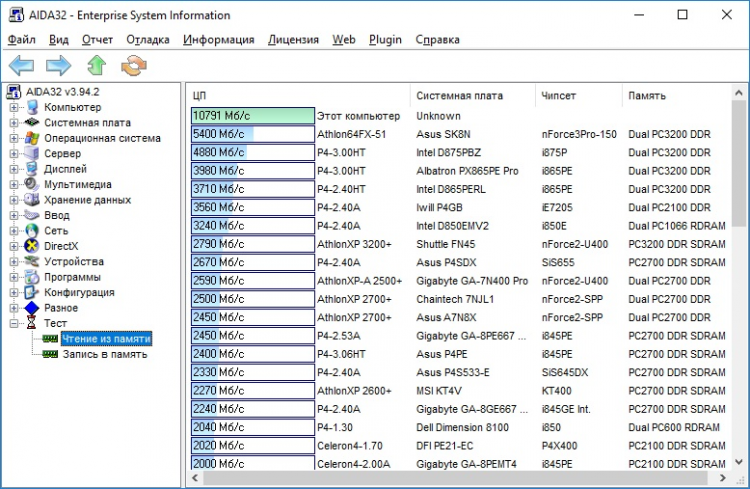The height and width of the screenshot is (489, 750).
Task: Collapse the Тест tree node
Action: (x=14, y=324)
